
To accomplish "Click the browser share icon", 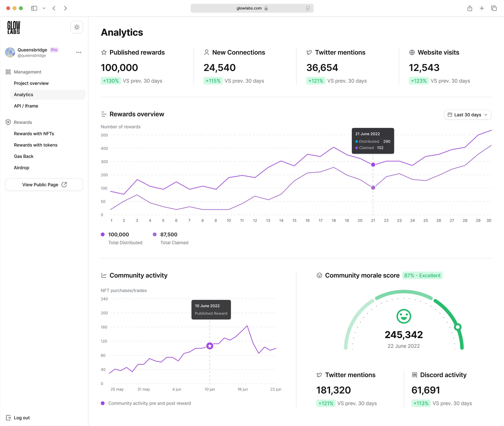I will pyautogui.click(x=470, y=8).
